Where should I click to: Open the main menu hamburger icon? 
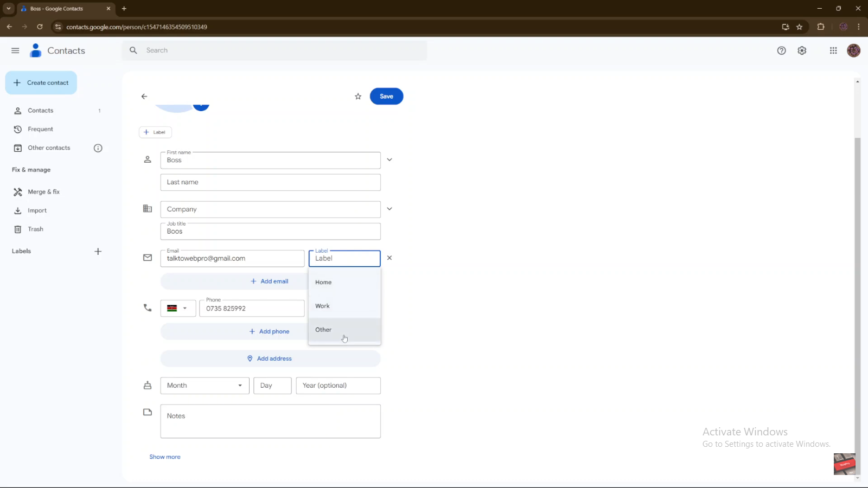15,50
